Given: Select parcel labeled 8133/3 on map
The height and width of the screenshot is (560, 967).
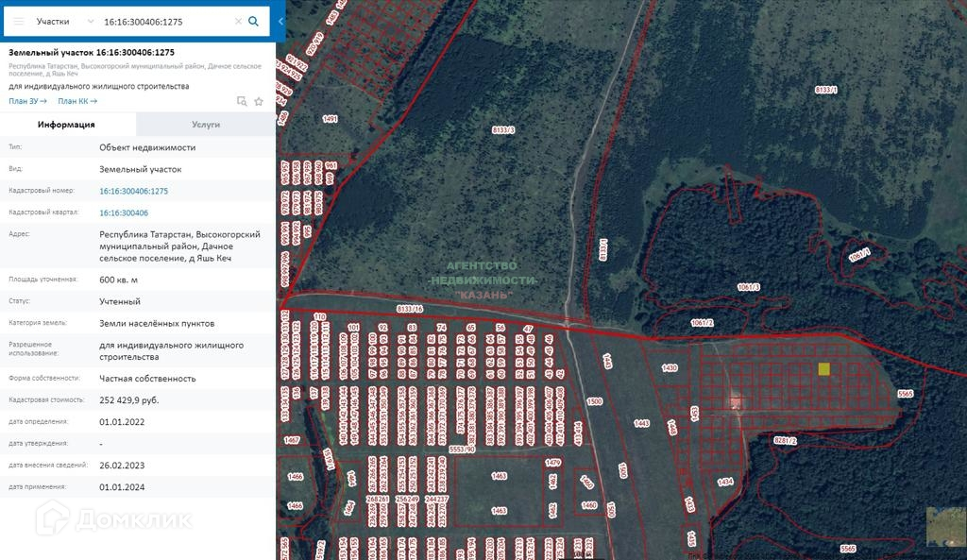Looking at the screenshot, I should (x=503, y=130).
